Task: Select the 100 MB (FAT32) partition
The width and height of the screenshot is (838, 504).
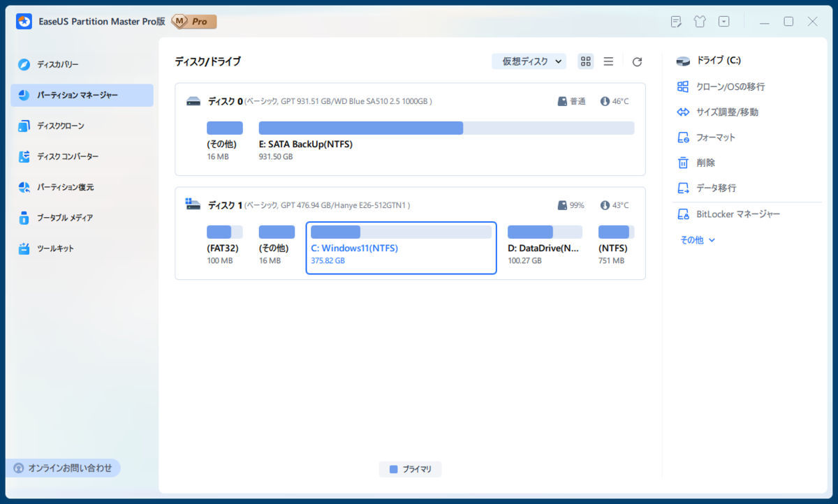Action: [x=225, y=244]
